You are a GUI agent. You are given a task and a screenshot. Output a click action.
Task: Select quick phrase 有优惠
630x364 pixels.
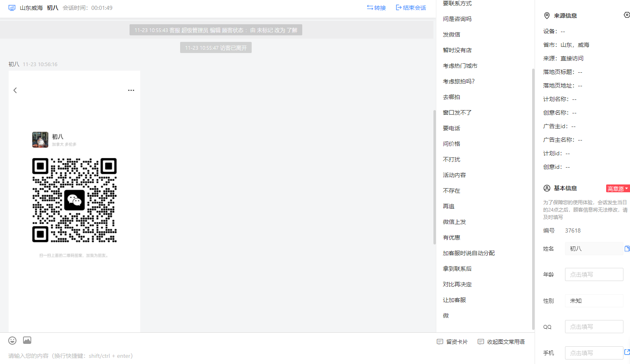coord(452,237)
